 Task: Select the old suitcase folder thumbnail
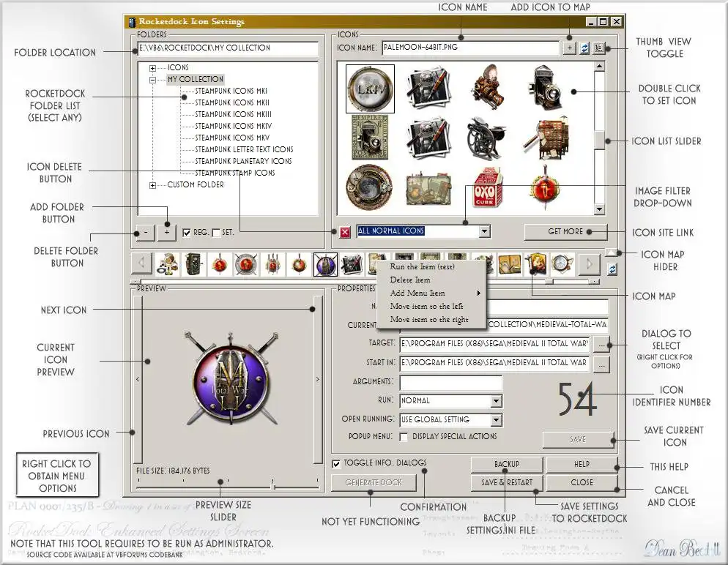coord(428,190)
